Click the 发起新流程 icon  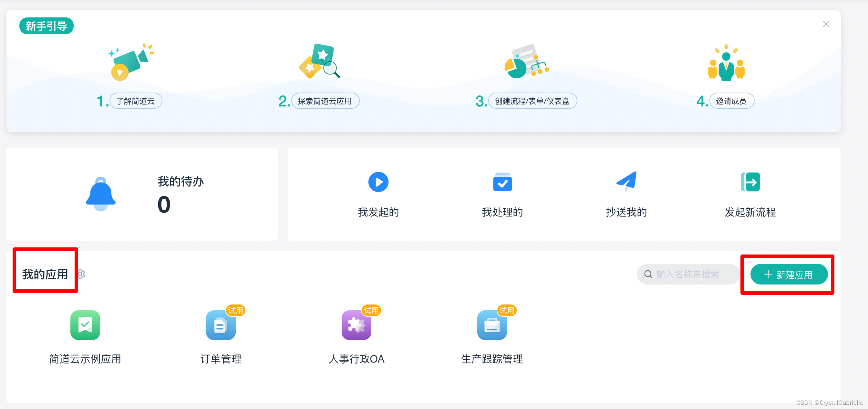tap(750, 182)
